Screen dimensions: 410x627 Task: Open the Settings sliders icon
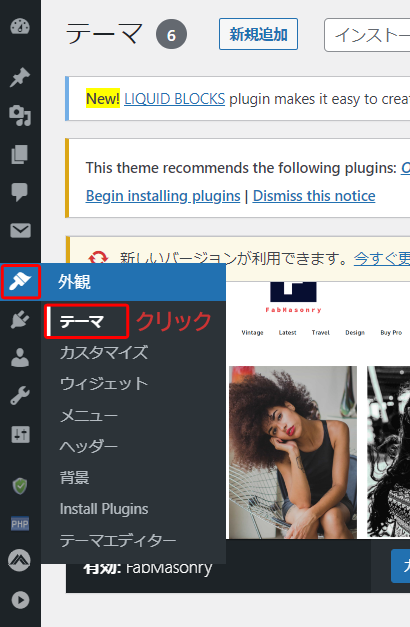[x=20, y=434]
